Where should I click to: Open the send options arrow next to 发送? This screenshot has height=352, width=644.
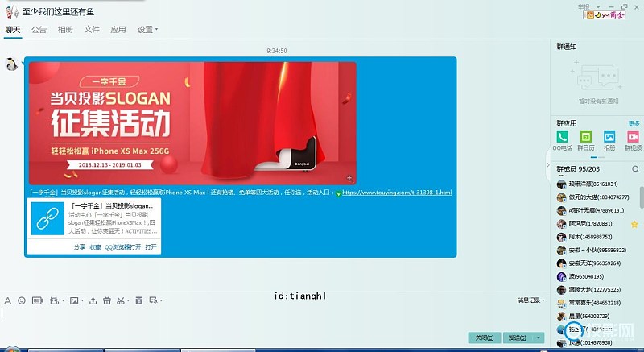539,338
